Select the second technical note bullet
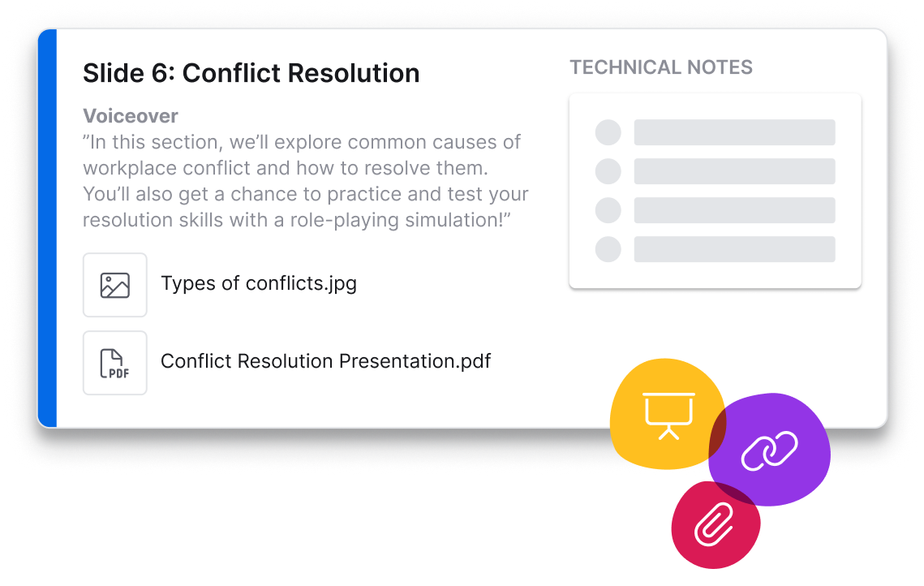This screenshot has height=586, width=924. (x=608, y=171)
